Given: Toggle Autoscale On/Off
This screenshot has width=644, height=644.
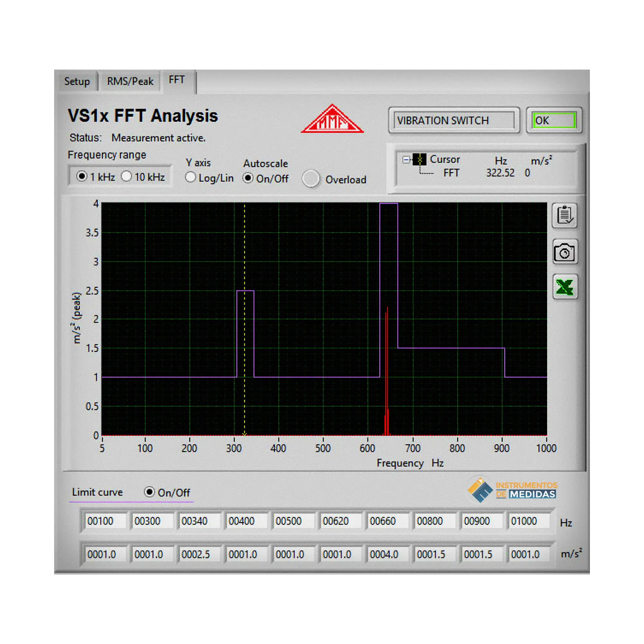Looking at the screenshot, I should click(x=248, y=178).
